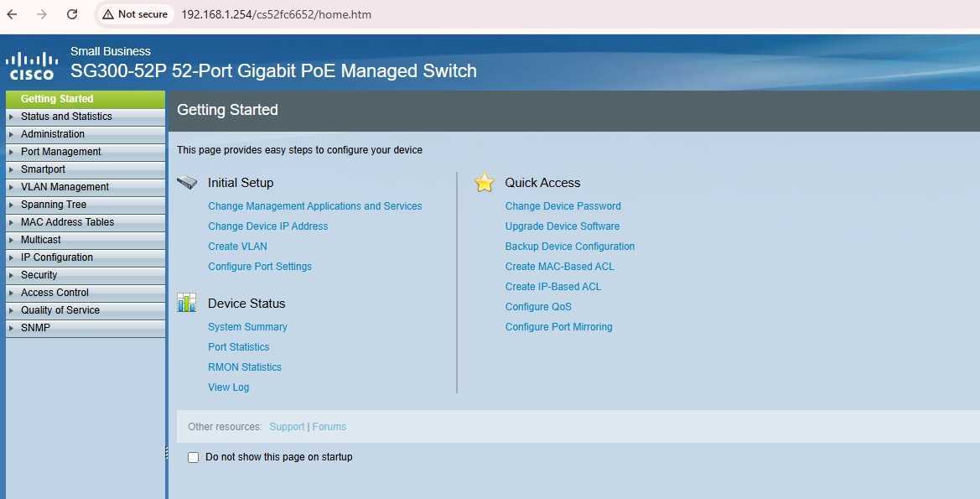980x499 pixels.
Task: Expand the Spanning Tree arrow
Action: click(11, 205)
